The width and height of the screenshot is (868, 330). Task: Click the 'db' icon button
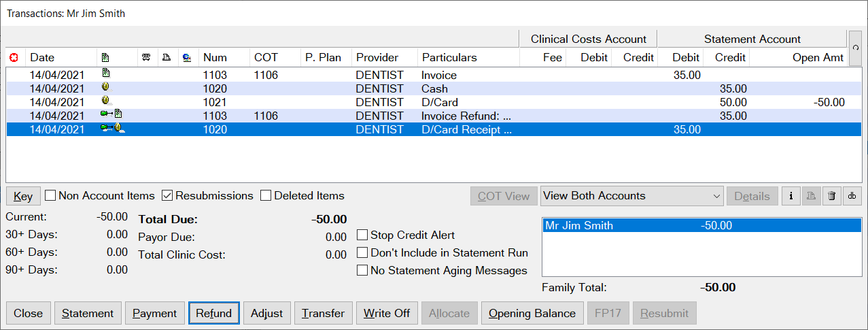852,196
